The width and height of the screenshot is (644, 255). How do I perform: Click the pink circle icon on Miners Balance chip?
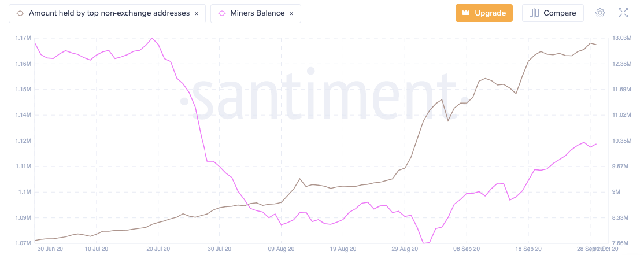(222, 13)
